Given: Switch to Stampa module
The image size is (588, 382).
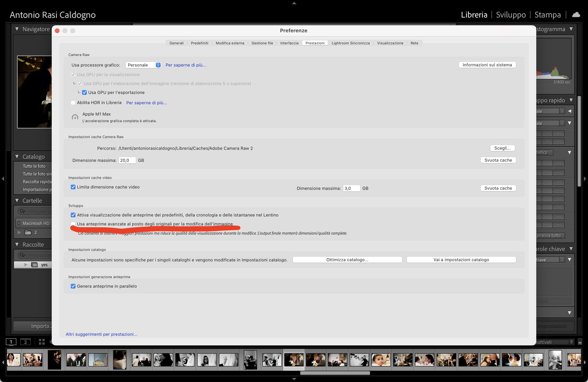Looking at the screenshot, I should pos(548,15).
